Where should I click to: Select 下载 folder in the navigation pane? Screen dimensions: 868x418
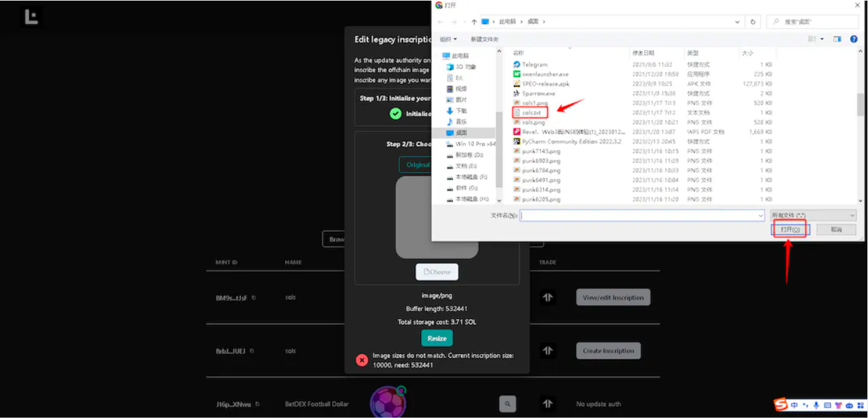click(462, 111)
